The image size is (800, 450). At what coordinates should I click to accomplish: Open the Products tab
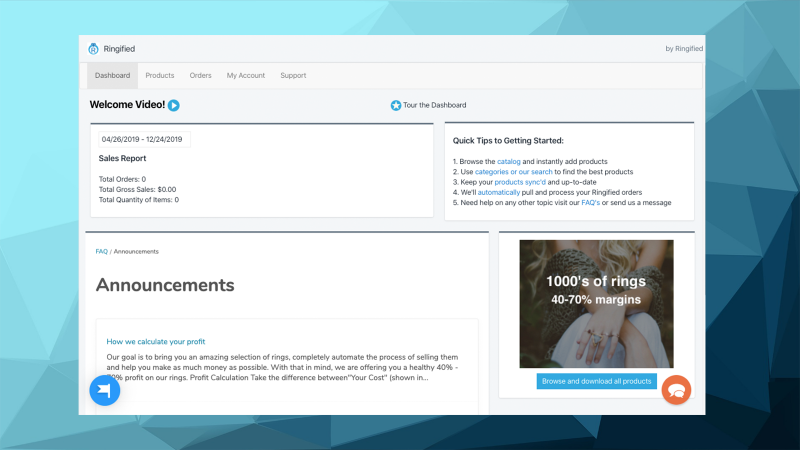tap(160, 76)
